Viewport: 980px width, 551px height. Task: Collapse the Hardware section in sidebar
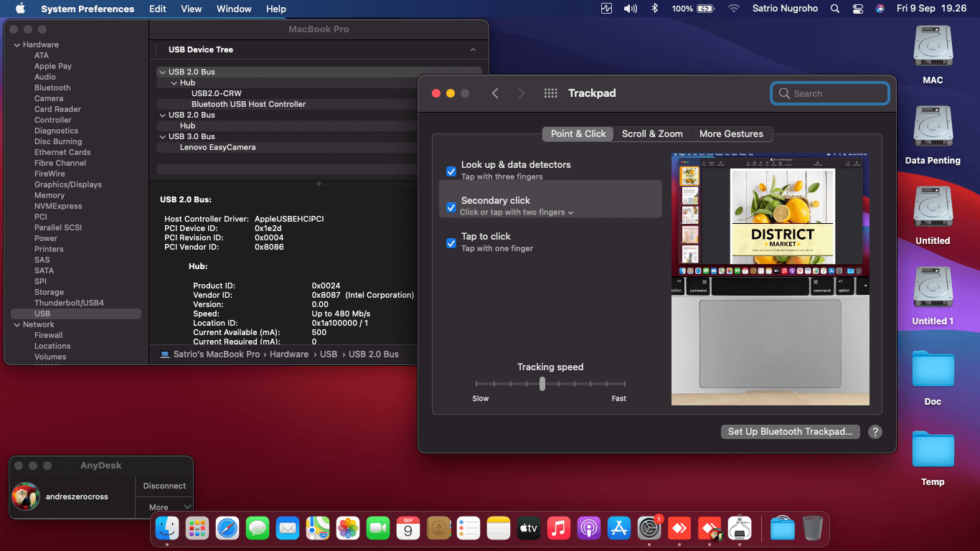pyautogui.click(x=17, y=44)
